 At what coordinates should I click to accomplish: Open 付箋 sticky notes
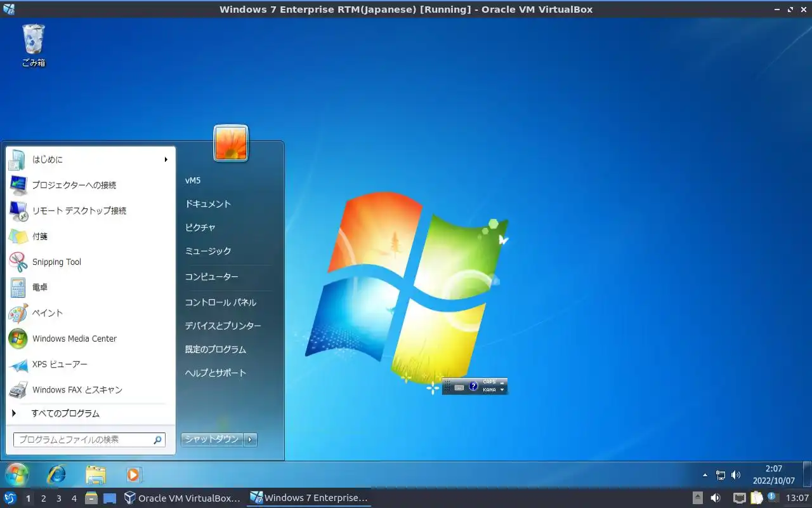pos(90,236)
